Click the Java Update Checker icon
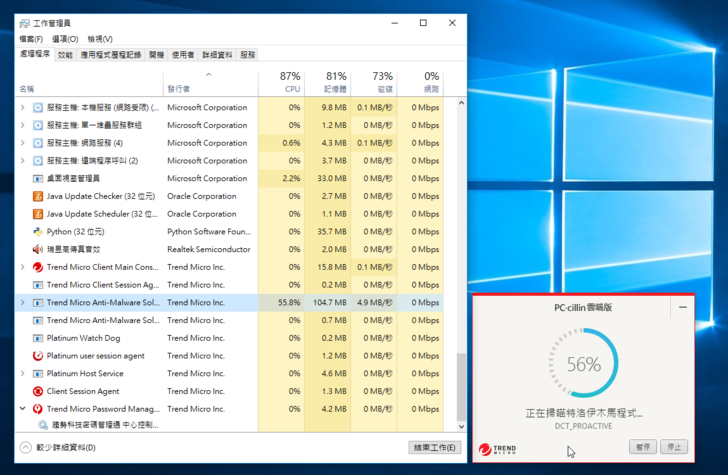728x475 pixels. [x=38, y=196]
